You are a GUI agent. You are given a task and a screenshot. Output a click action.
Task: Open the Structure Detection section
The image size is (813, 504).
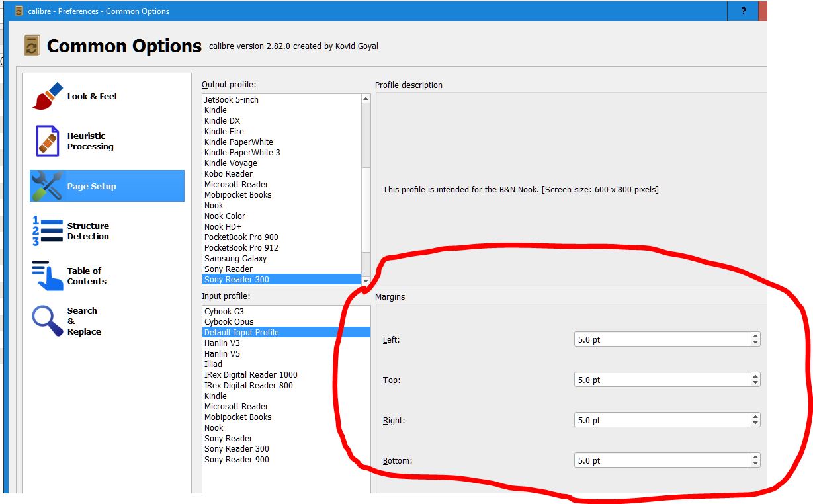click(107, 231)
